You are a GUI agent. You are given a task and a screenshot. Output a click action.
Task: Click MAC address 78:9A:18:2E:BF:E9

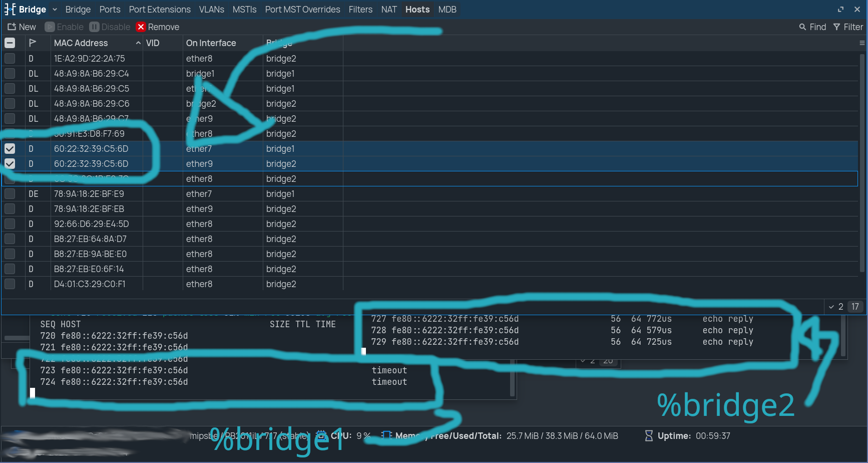tap(89, 194)
